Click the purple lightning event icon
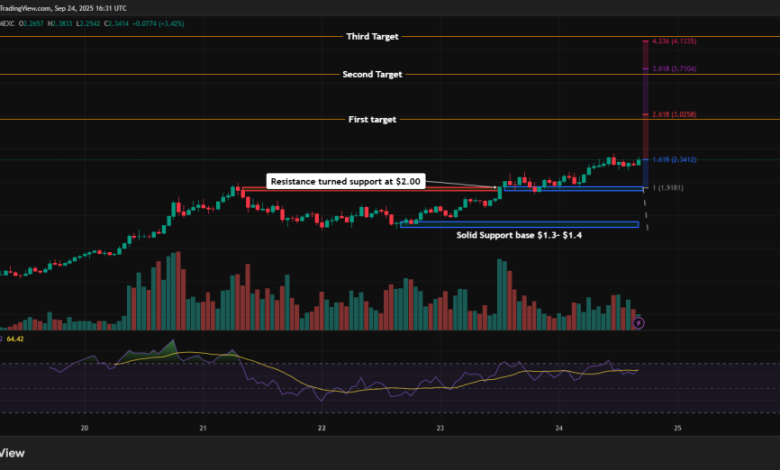The height and width of the screenshot is (470, 780). (640, 322)
